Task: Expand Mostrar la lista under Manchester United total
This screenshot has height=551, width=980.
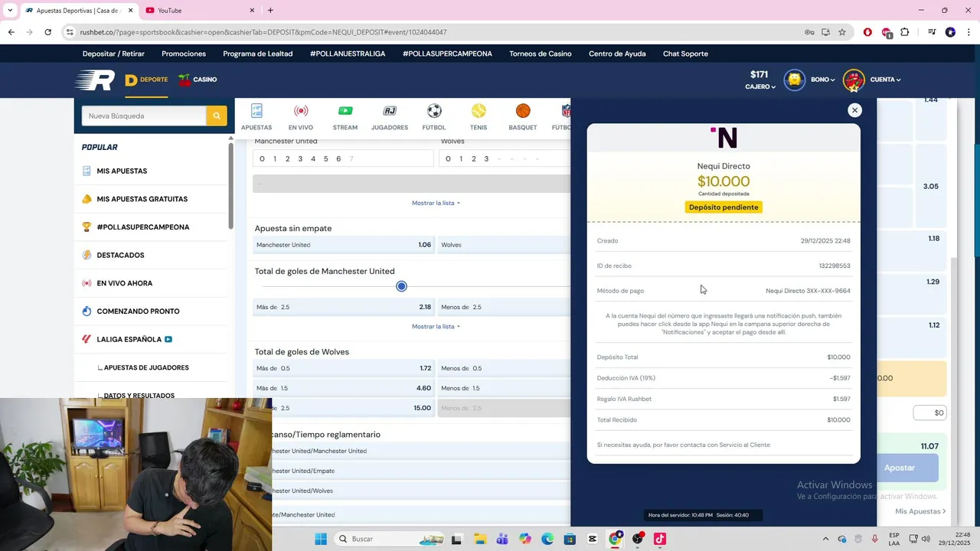Action: [x=436, y=326]
